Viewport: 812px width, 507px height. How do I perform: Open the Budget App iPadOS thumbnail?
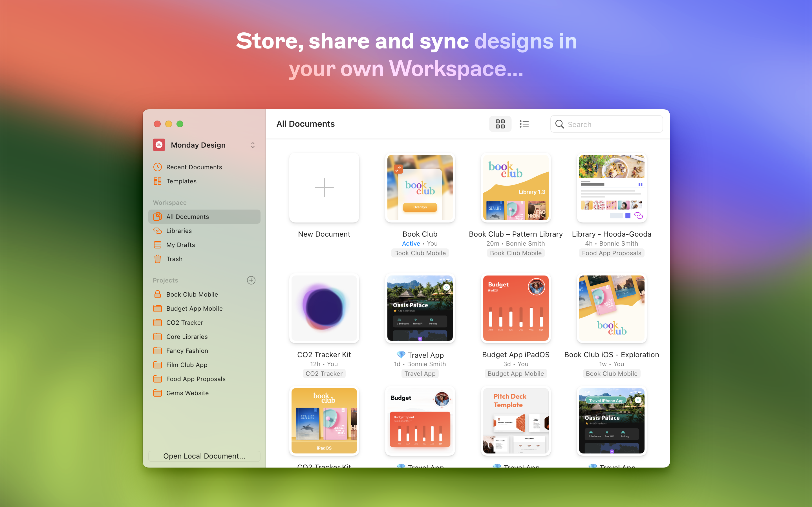tap(516, 308)
